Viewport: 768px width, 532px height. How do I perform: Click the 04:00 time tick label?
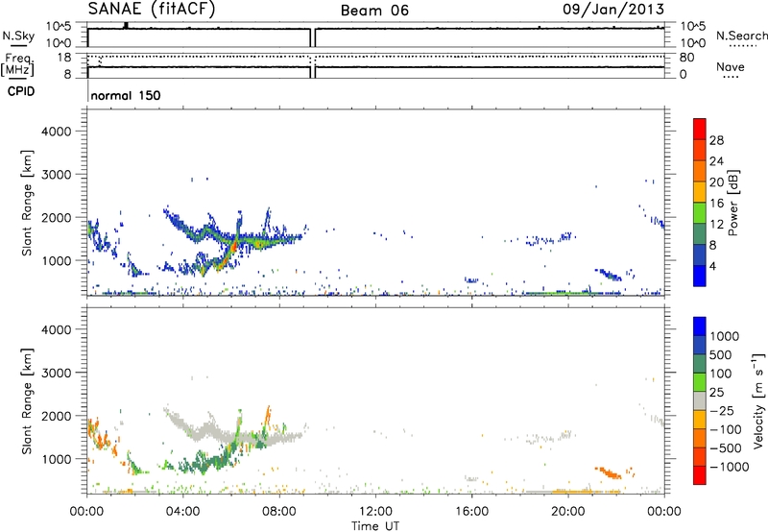pos(182,512)
